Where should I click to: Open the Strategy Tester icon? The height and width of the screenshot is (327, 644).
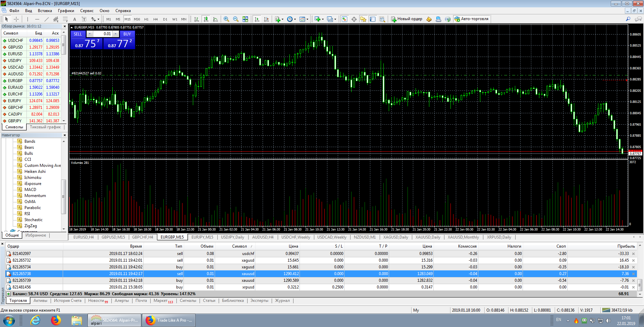point(382,19)
